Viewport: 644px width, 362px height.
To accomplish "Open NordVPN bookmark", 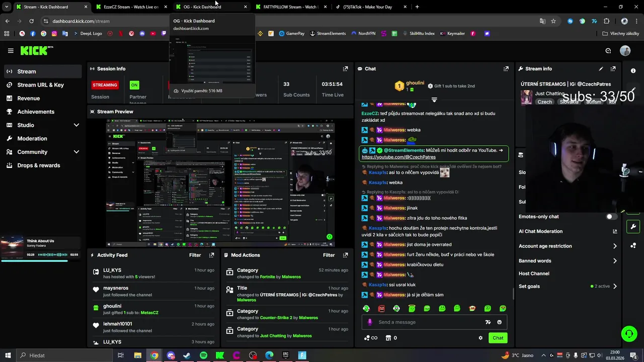I will [x=363, y=34].
